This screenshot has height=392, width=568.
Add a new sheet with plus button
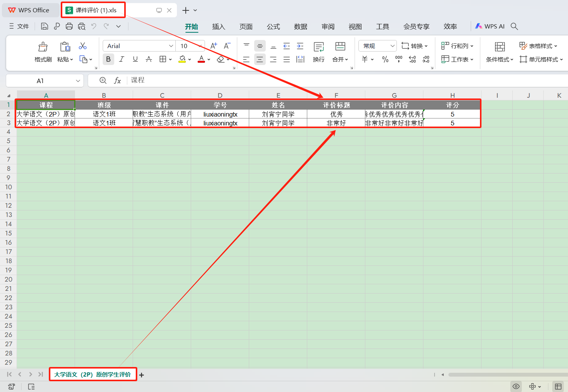tap(142, 375)
